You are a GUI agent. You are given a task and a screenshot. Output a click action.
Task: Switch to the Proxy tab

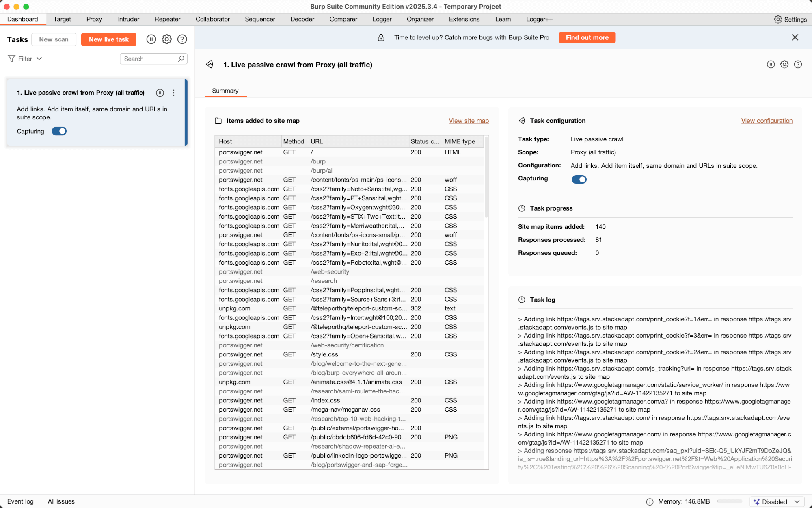pos(94,19)
